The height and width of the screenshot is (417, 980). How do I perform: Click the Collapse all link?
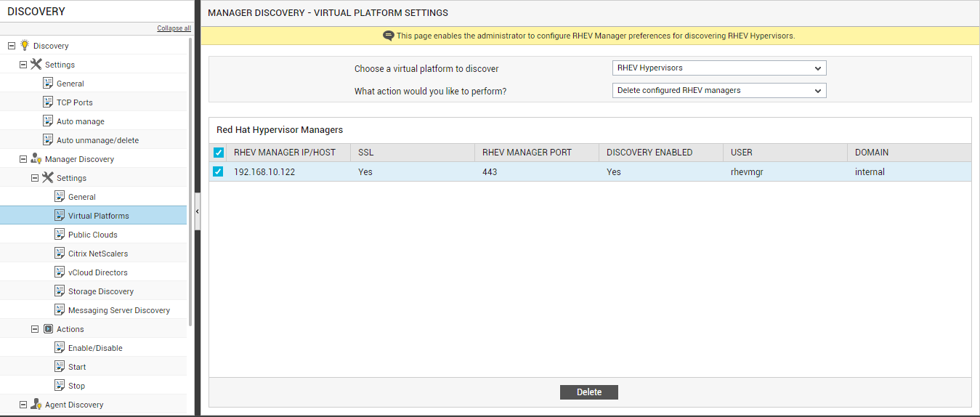174,28
